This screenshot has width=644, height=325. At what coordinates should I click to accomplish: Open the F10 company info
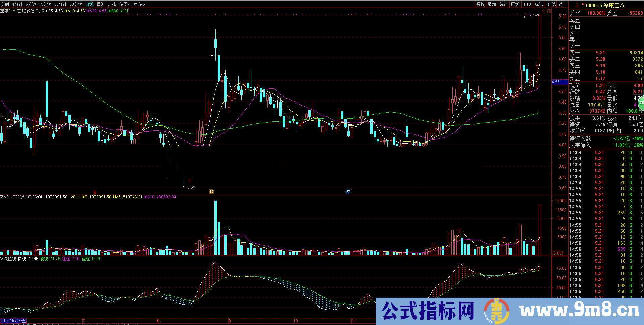pyautogui.click(x=527, y=4)
